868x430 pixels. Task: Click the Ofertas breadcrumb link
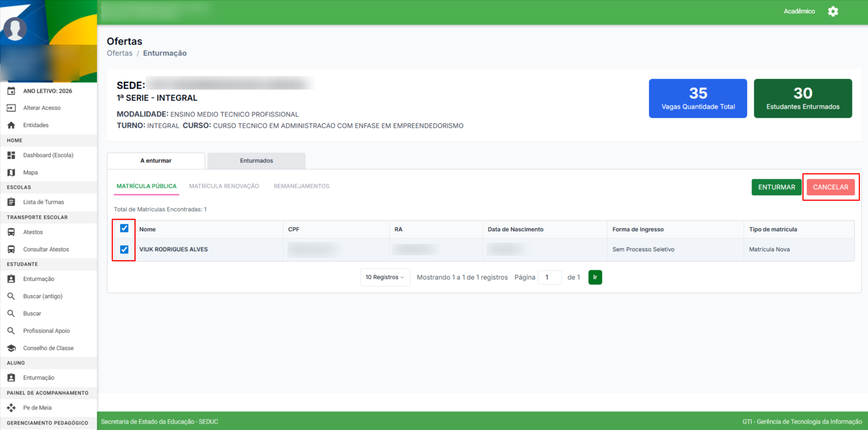[x=120, y=53]
